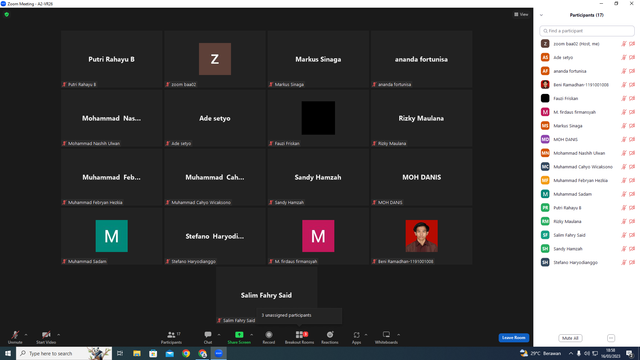Open Whiteboards
The image size is (640, 360).
tap(386, 337)
